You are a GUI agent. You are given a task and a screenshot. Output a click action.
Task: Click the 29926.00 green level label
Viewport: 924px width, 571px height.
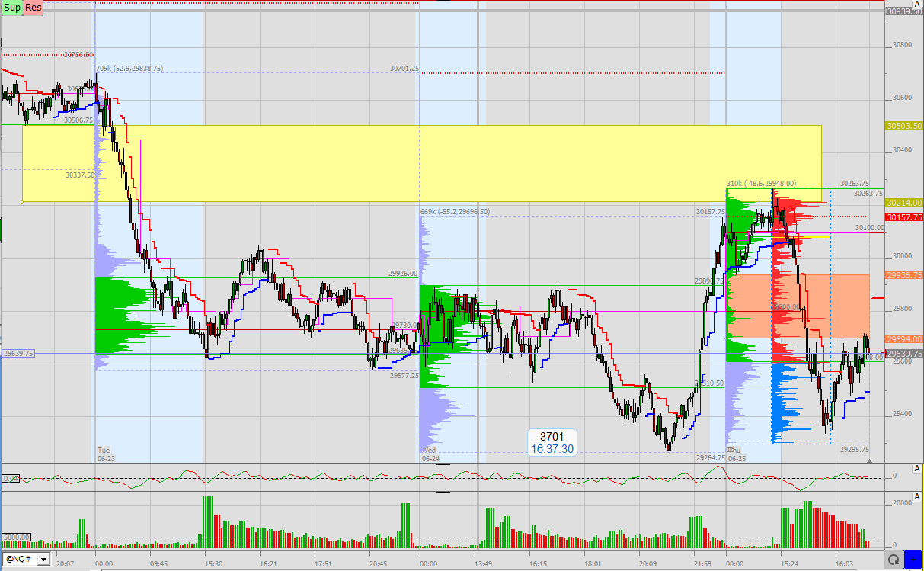(403, 272)
